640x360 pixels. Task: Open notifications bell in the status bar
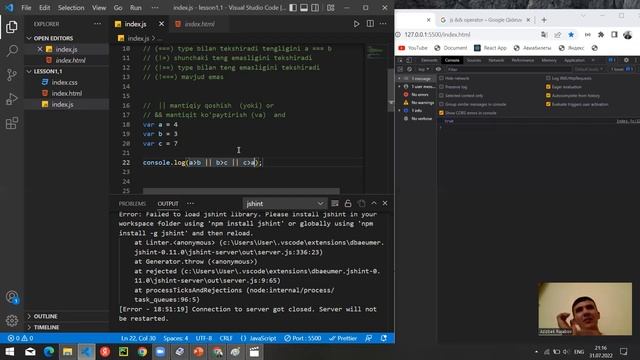(x=384, y=338)
